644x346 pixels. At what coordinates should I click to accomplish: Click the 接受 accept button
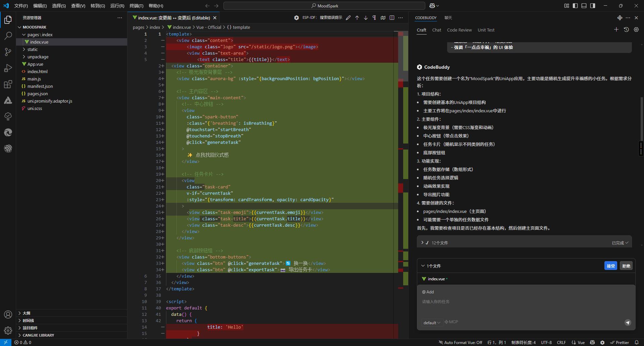pos(610,266)
